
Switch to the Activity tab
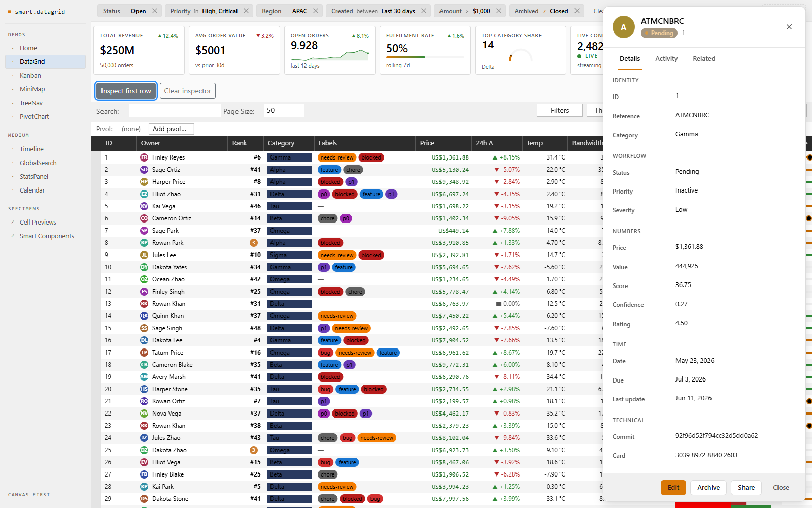pyautogui.click(x=666, y=59)
